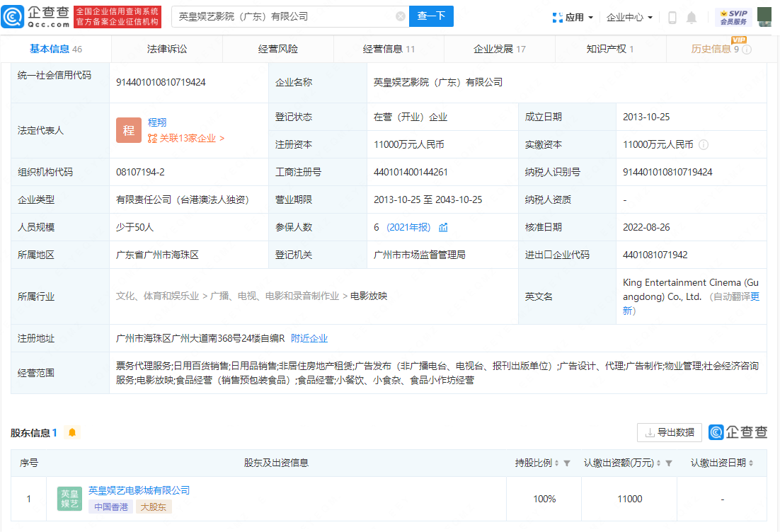
Task: Click the 工商注册号 value 440101400144261
Action: (411, 172)
